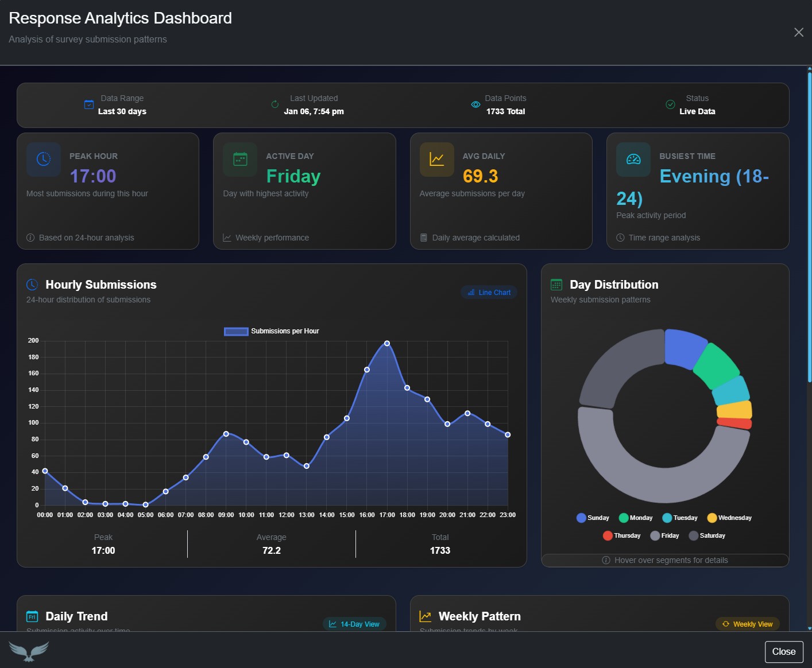812x668 pixels.
Task: Toggle Friday legend item in Day Distribution
Action: pos(664,535)
